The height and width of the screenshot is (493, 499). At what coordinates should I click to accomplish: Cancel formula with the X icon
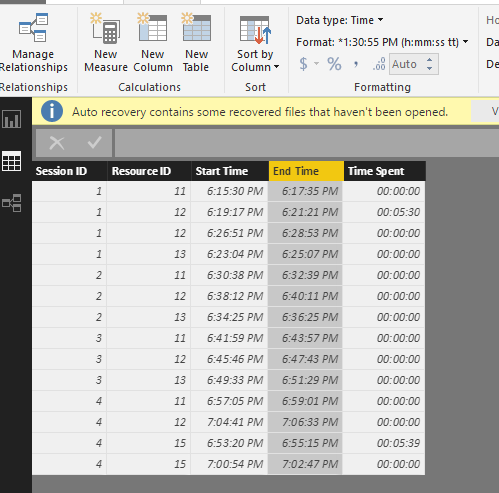57,143
